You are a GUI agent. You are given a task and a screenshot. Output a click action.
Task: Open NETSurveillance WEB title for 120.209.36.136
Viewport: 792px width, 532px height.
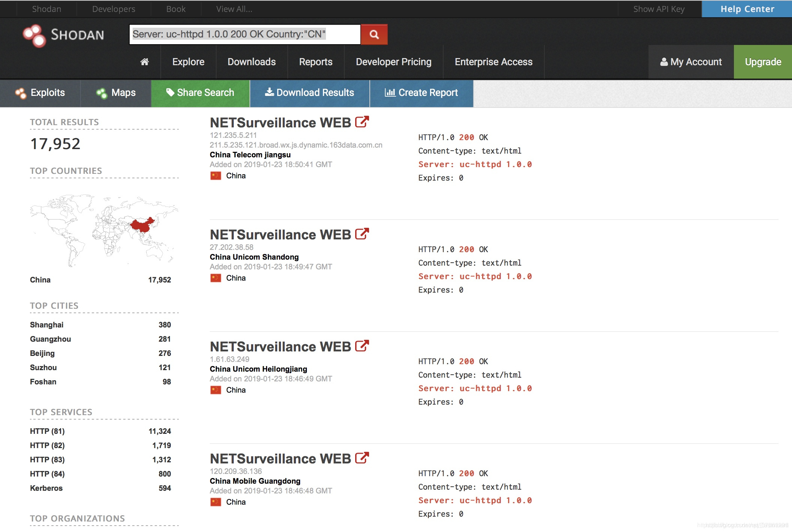[x=280, y=459]
